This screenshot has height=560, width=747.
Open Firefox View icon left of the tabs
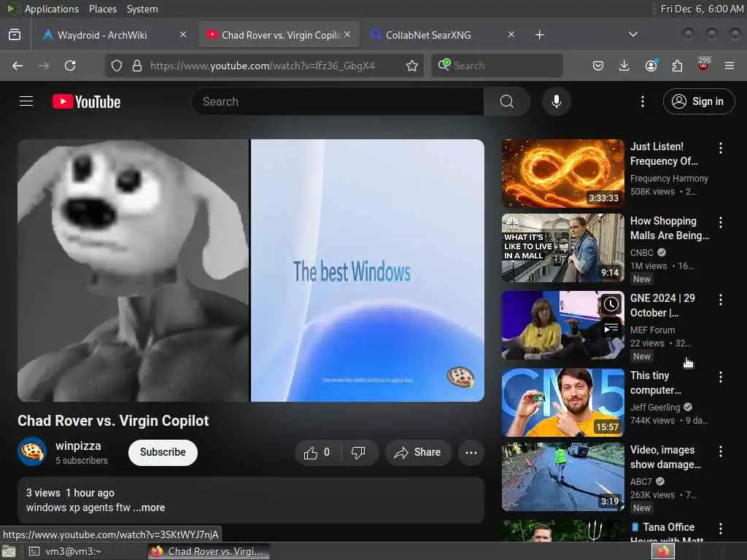click(15, 35)
